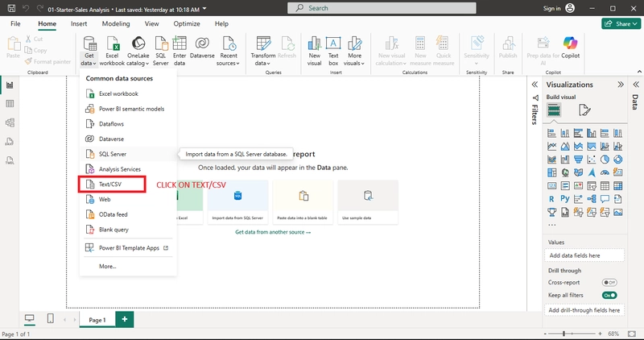The height and width of the screenshot is (340, 644).
Task: Select the donut chart visualization
Action: (x=617, y=159)
